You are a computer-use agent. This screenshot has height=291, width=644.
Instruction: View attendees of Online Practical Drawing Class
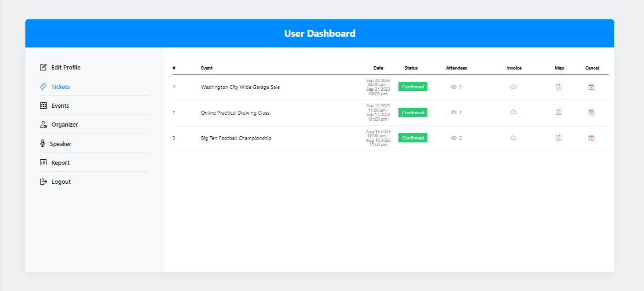(454, 112)
